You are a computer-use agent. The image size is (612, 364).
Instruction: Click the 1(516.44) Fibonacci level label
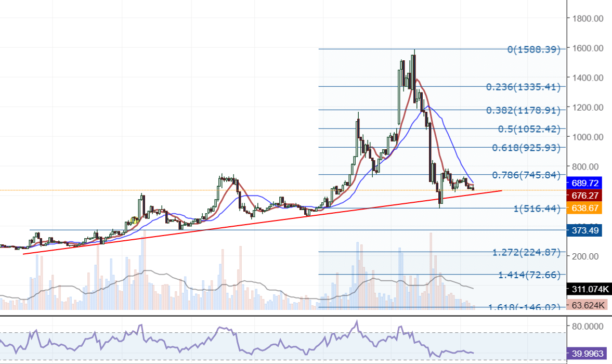click(x=537, y=209)
